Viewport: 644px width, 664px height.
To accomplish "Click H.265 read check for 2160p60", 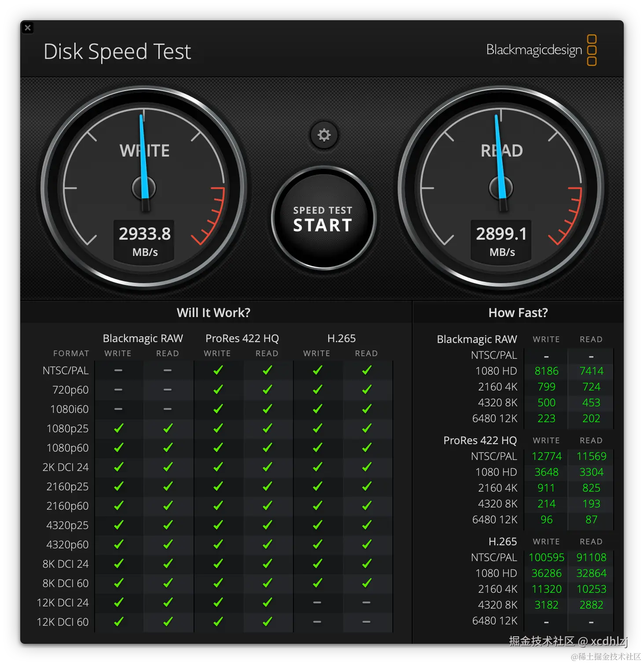I will [366, 506].
